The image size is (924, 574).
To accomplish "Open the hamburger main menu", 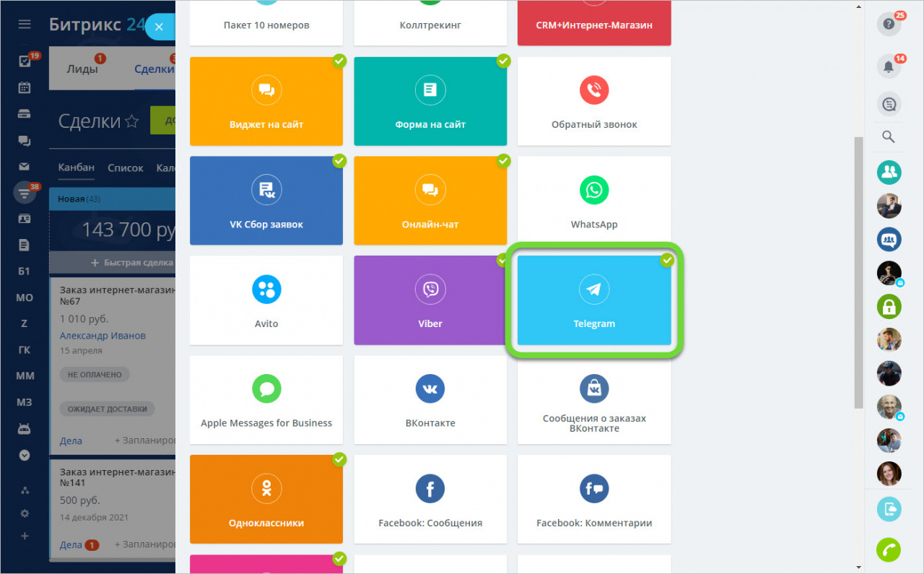I will [x=25, y=24].
